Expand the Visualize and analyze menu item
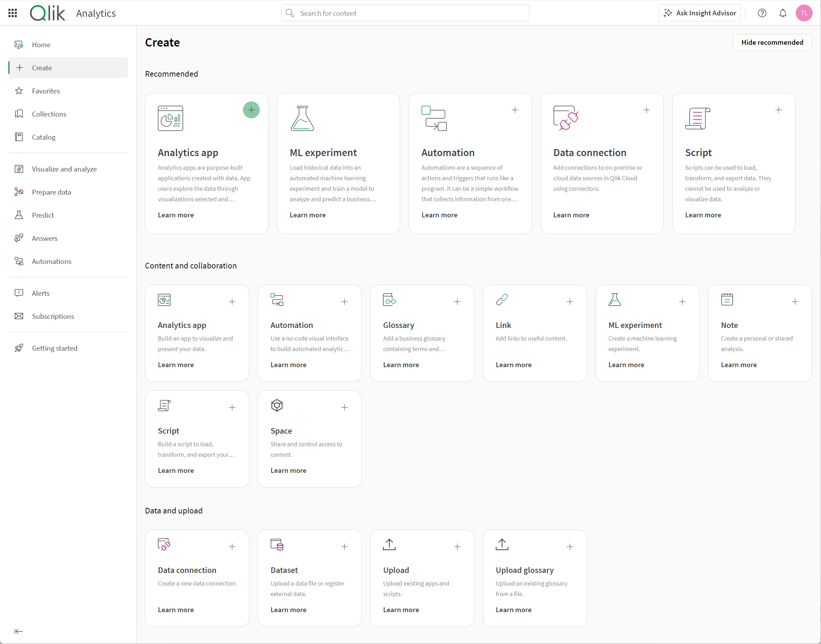The image size is (821, 644). pyautogui.click(x=65, y=168)
